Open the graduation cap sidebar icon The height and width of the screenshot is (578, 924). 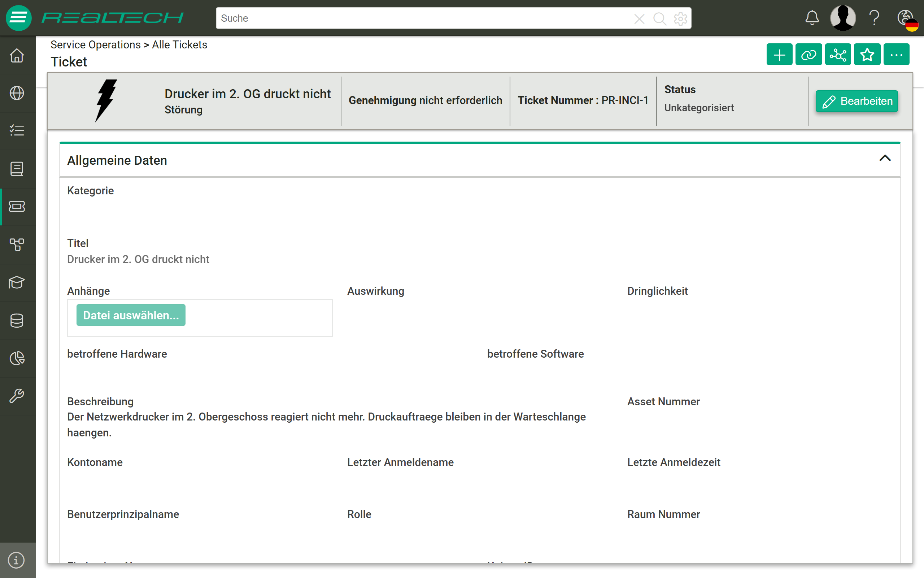point(17,282)
